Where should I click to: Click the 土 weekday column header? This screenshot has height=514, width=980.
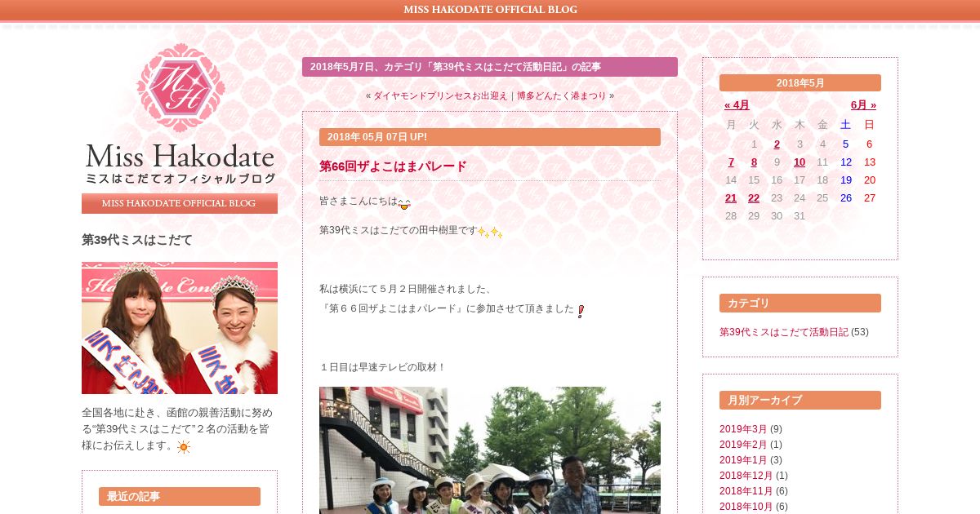(x=845, y=125)
